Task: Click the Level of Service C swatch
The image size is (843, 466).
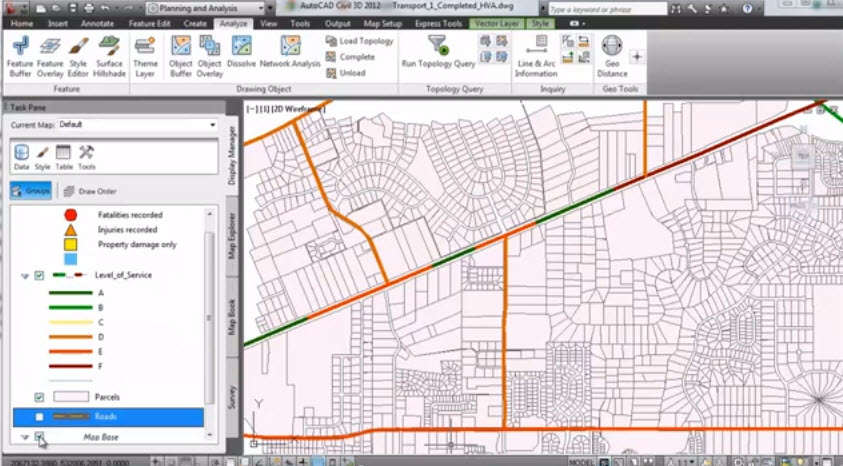Action: click(70, 322)
